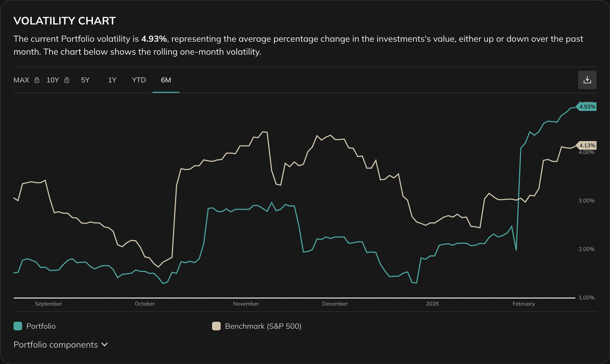
Task: Click the chevron next to Portfolio components
Action: pos(105,345)
